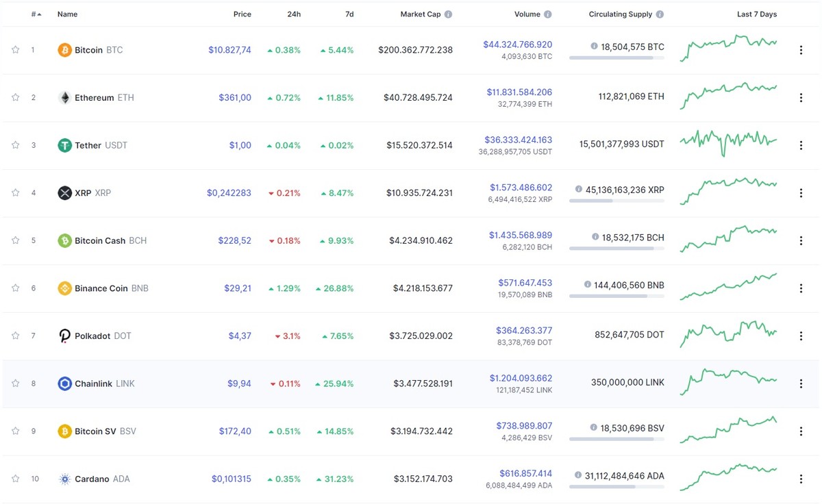822x504 pixels.
Task: Favorite Ethereum using its star toggle
Action: pos(15,97)
